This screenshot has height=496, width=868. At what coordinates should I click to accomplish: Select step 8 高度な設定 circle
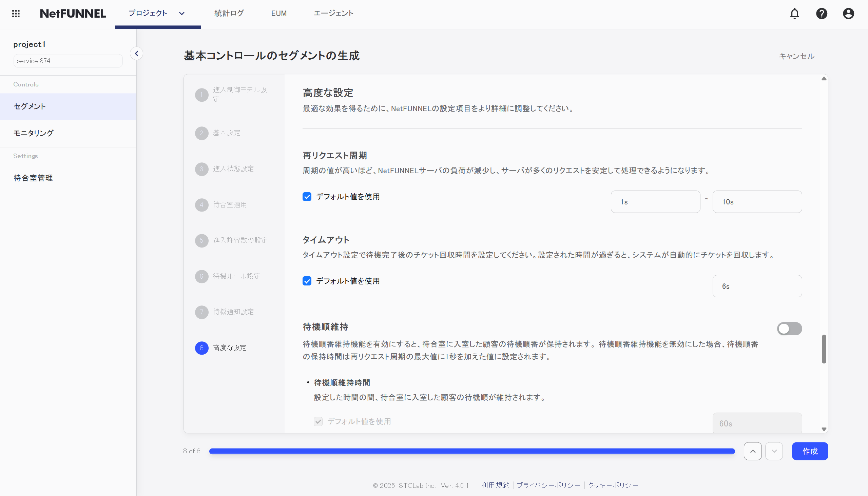pos(201,348)
